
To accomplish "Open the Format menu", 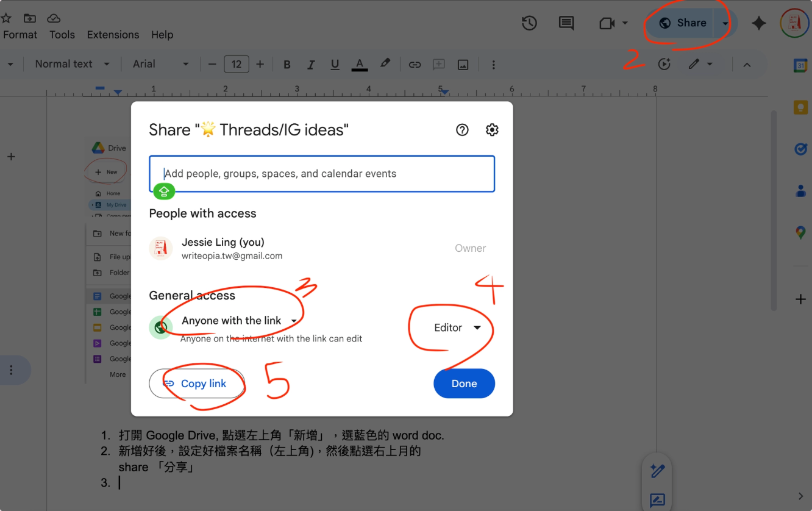I will [x=20, y=35].
